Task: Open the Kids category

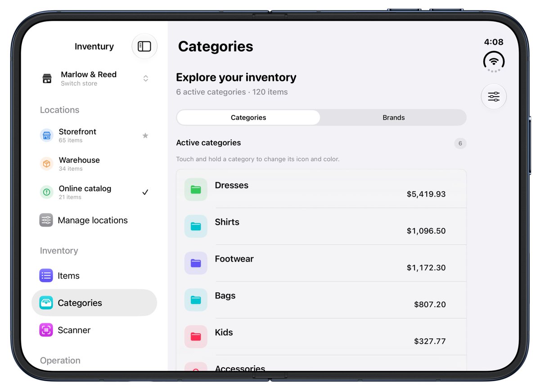Action: [321, 337]
